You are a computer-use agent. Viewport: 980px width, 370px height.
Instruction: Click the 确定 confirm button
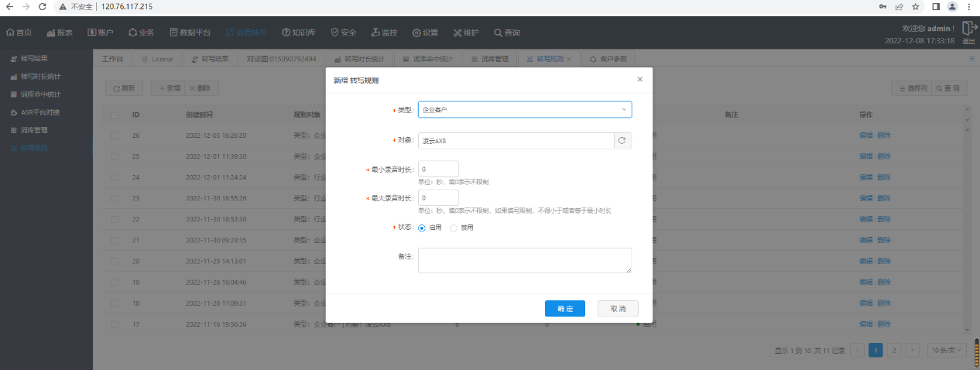click(564, 309)
